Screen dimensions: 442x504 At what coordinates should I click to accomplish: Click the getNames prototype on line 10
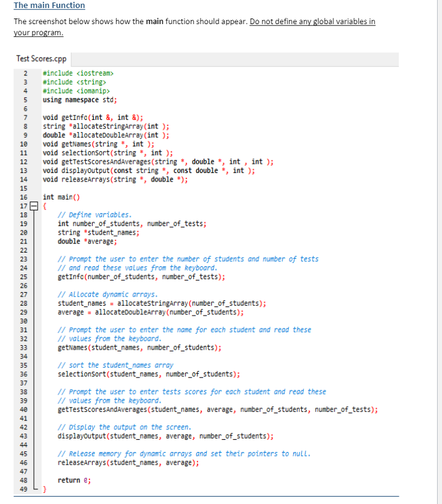(99, 144)
